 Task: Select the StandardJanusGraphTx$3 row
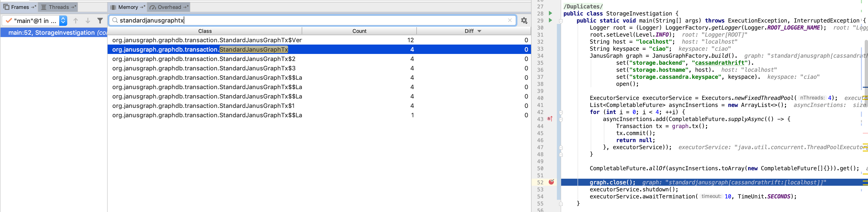(319, 68)
